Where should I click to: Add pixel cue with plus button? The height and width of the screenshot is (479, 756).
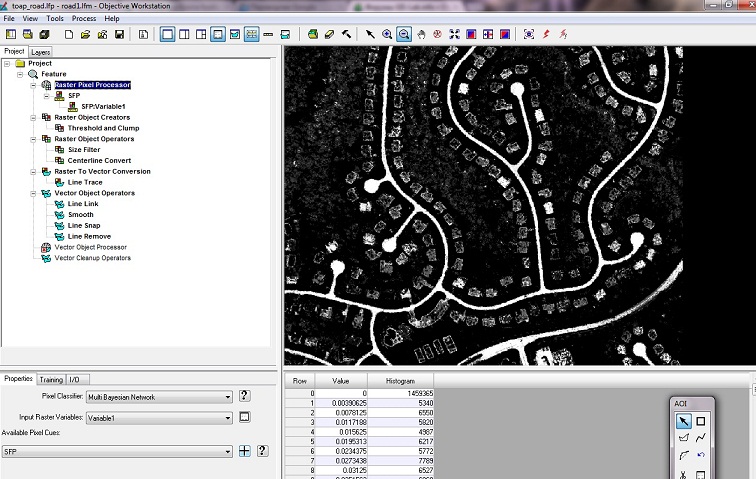pyautogui.click(x=243, y=452)
